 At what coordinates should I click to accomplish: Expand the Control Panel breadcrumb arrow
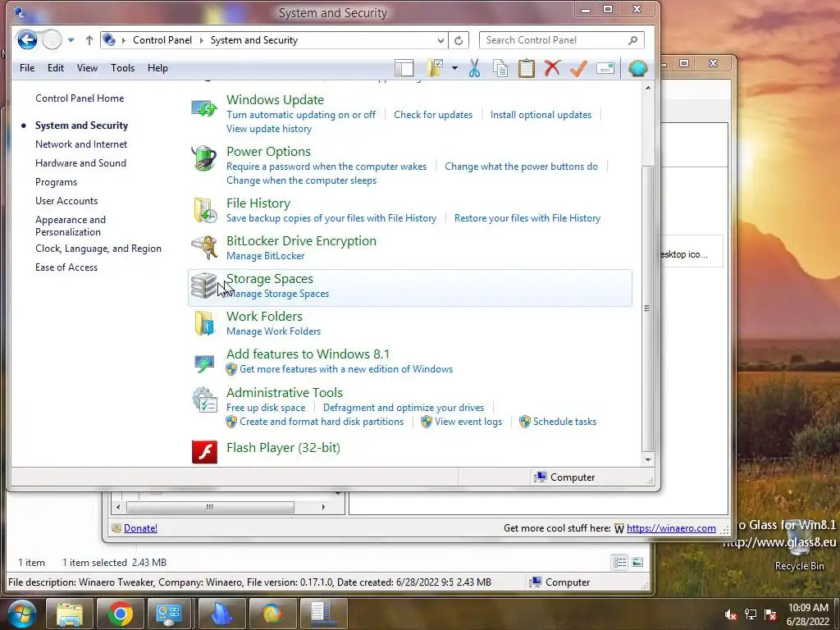(202, 40)
